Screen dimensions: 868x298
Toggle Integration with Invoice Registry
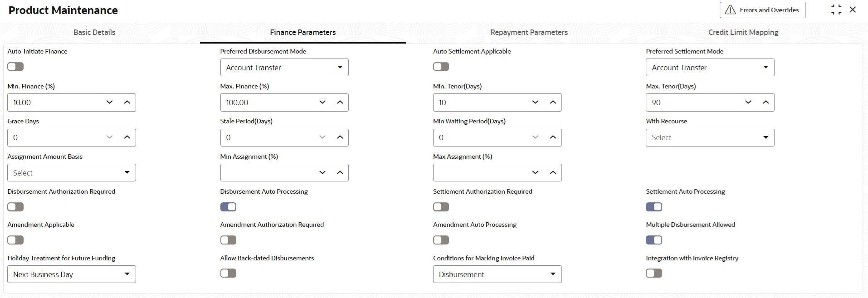click(654, 273)
